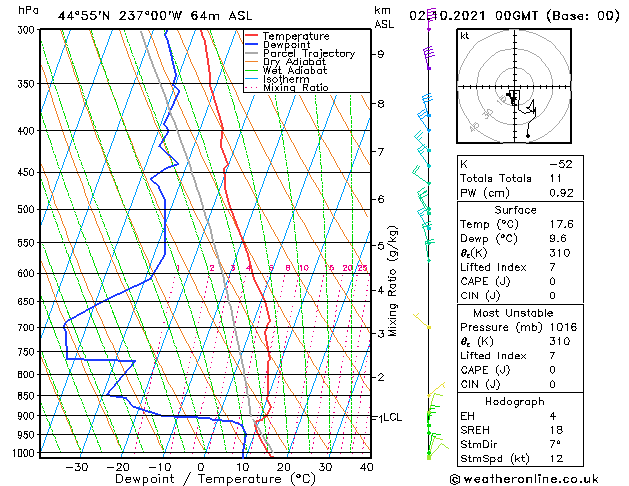The width and height of the screenshot is (629, 486).
Task: Click the Pressure (mb) value '1016'
Action: coord(563,327)
